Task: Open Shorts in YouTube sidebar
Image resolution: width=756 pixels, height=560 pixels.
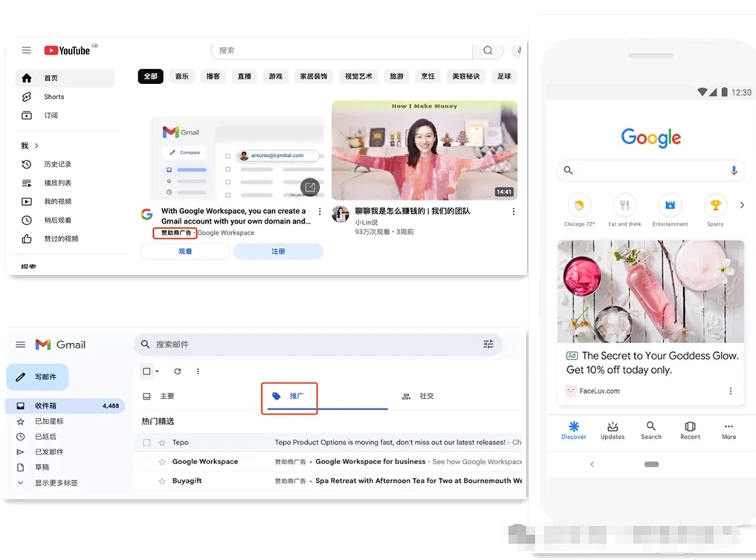Action: [54, 97]
